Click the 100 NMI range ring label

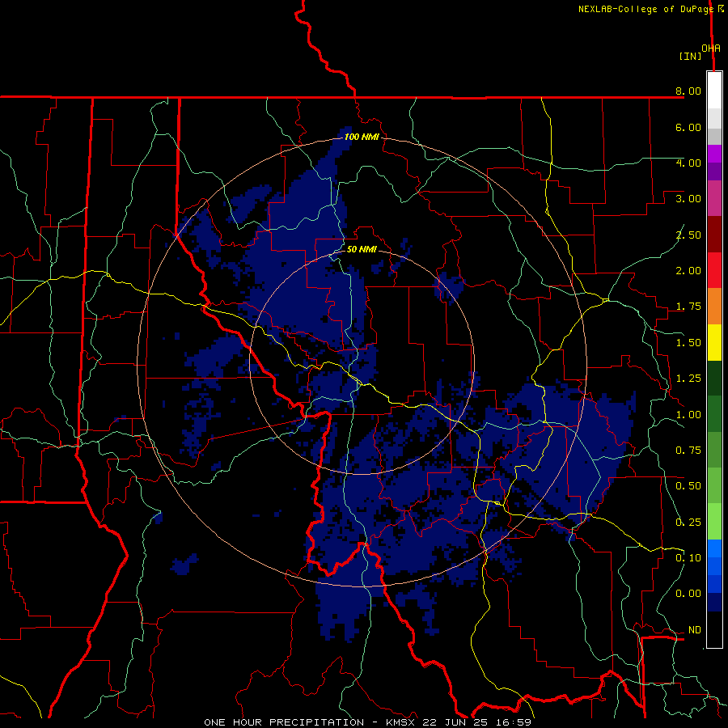(362, 137)
